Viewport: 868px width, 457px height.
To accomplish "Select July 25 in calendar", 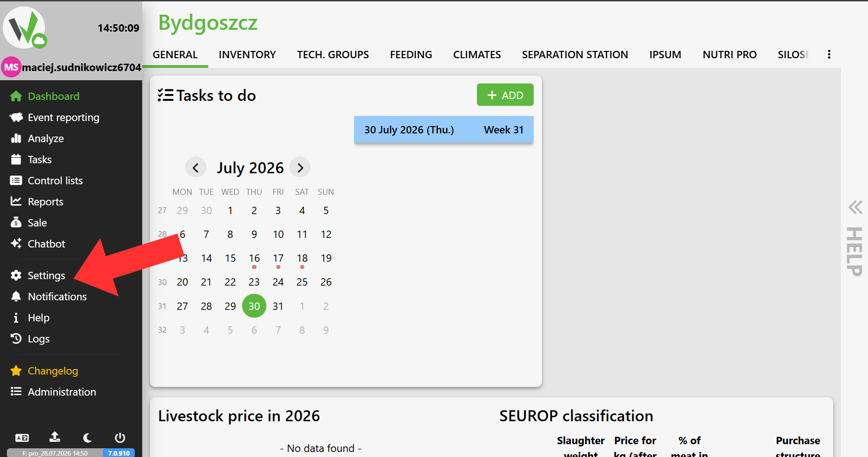I will 302,282.
